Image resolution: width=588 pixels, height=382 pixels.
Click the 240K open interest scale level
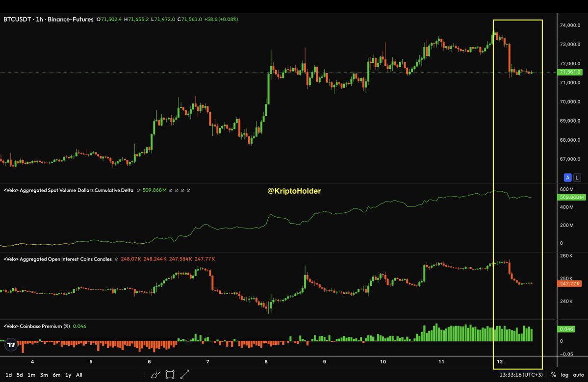click(x=566, y=301)
